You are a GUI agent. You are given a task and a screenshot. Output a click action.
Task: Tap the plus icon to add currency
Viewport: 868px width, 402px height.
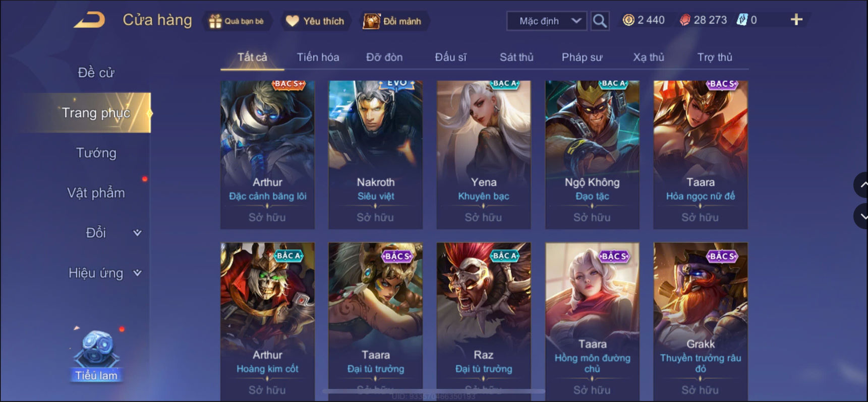[796, 20]
